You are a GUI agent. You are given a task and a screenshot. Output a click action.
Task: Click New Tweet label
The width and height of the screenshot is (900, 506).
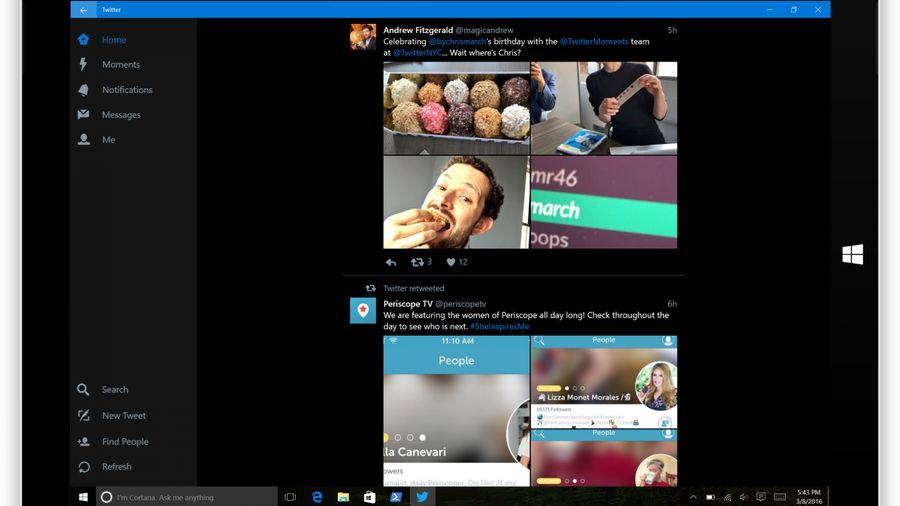124,415
